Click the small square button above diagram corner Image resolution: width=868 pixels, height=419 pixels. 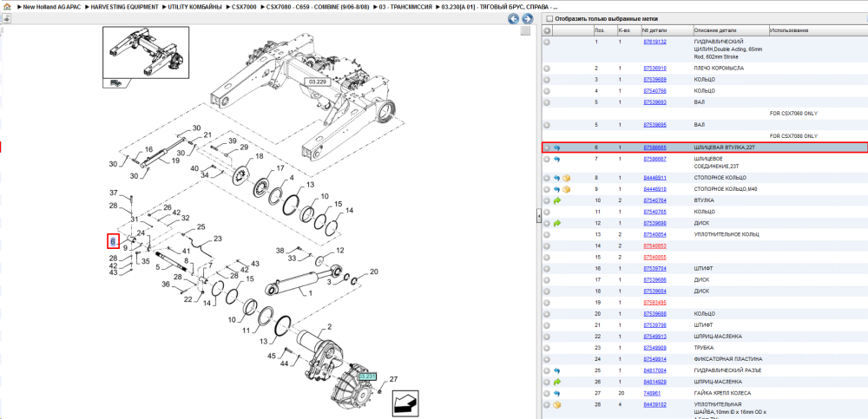[526, 31]
